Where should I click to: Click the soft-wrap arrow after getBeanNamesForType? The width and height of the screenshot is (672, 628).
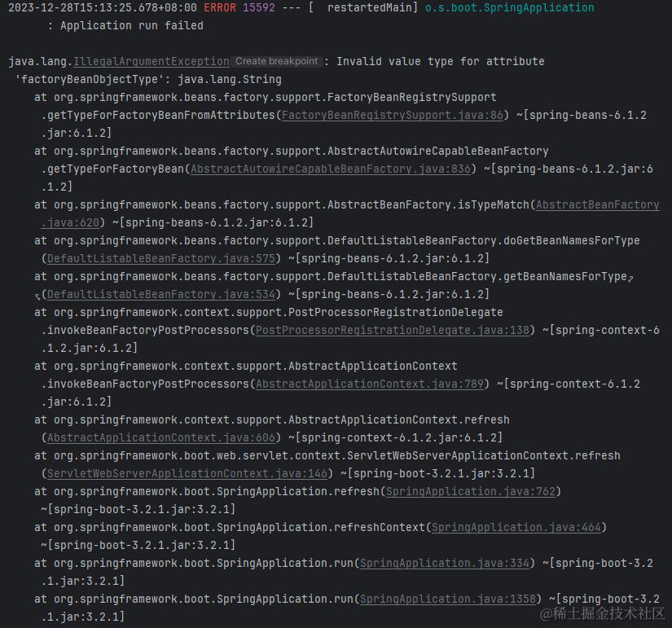click(630, 279)
